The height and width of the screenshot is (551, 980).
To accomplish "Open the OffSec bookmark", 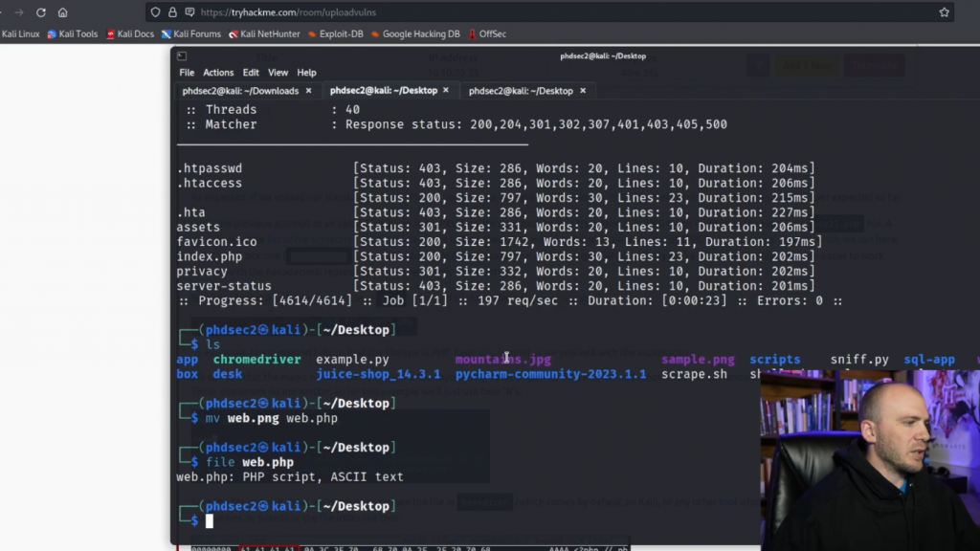I will [x=487, y=33].
